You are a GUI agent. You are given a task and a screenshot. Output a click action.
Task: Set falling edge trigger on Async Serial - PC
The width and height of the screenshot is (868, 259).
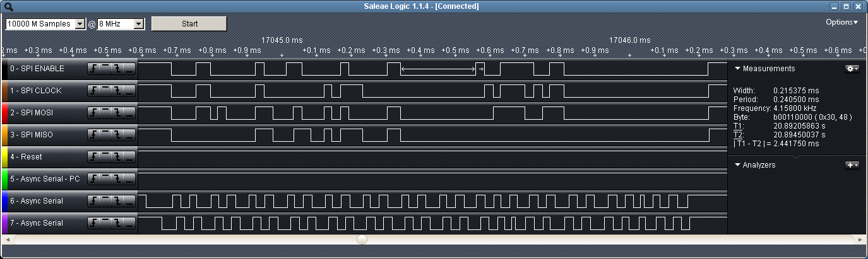pos(117,179)
